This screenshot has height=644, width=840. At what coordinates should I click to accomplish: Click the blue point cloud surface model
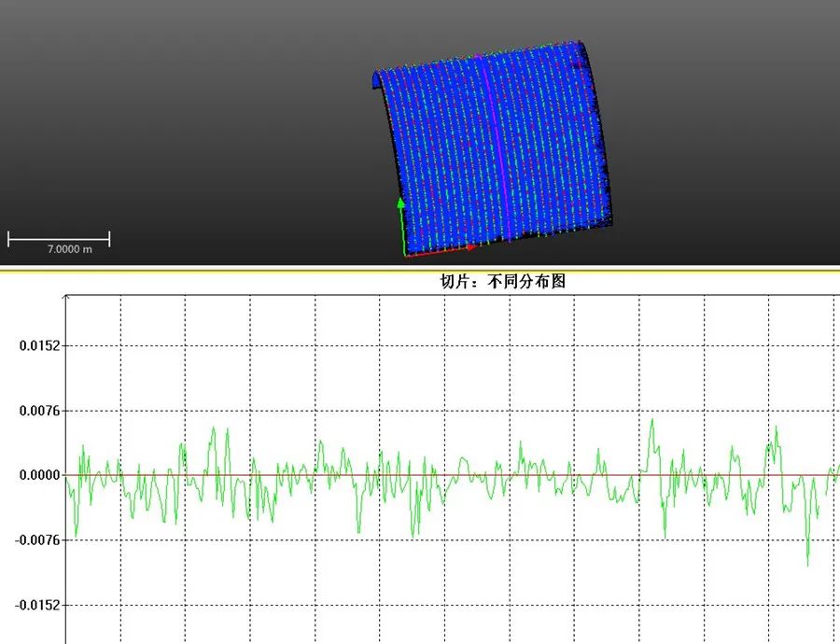493,147
